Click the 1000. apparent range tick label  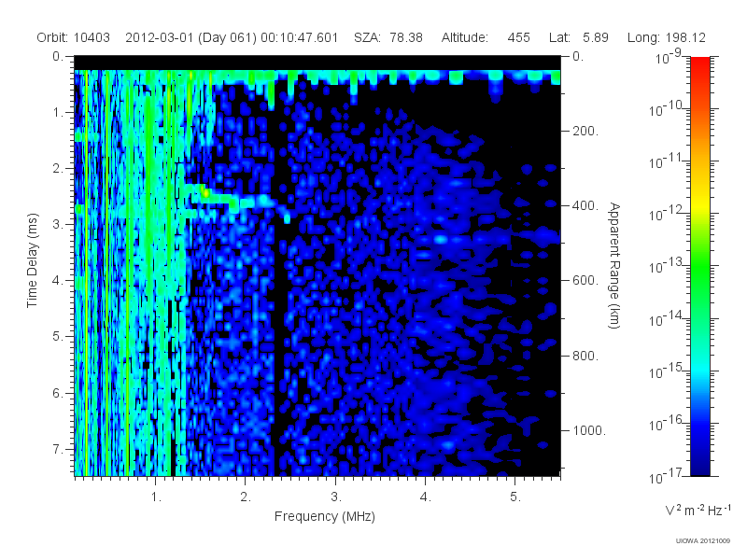pyautogui.click(x=589, y=430)
